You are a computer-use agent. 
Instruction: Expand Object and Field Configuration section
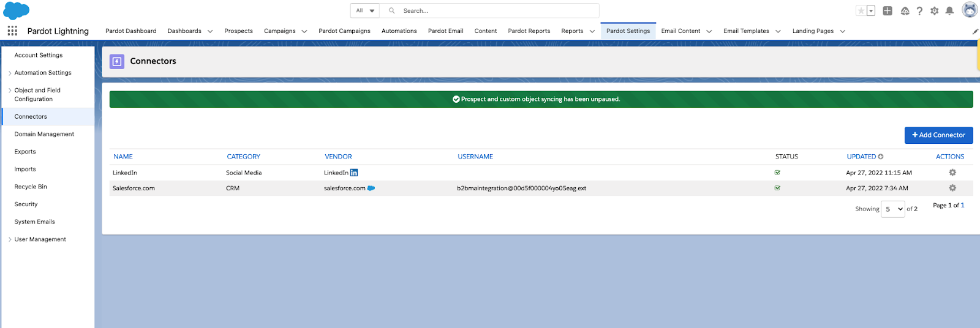pyautogui.click(x=10, y=91)
